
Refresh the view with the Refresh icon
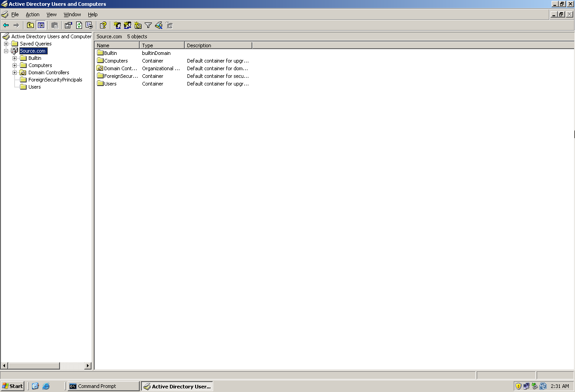79,25
